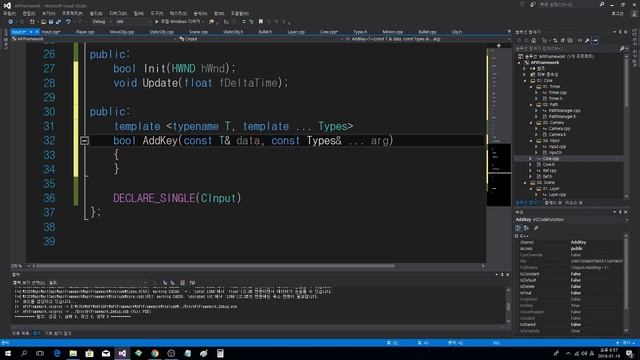Expand the Timer.cpp tree node
Screen dimensions: 640x360
537,93
